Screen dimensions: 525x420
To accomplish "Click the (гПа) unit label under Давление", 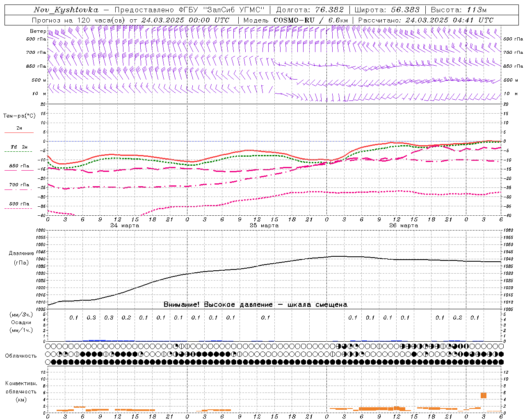I will 21,263.
